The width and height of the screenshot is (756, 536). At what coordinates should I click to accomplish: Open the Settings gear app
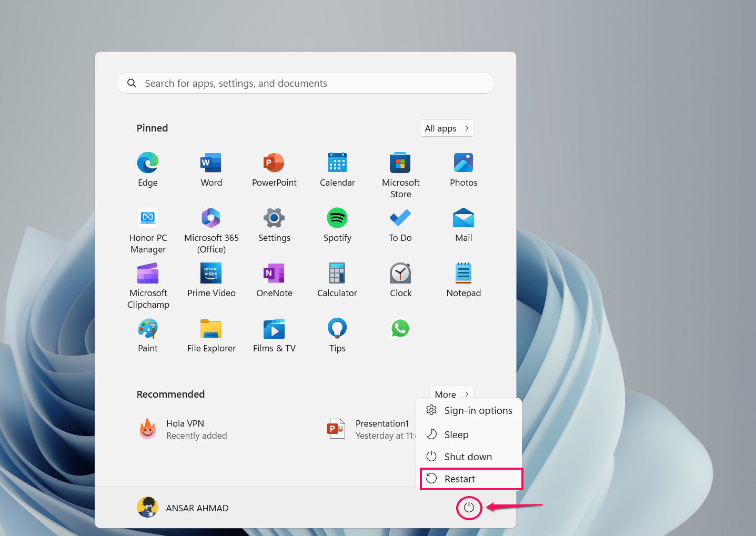[274, 225]
